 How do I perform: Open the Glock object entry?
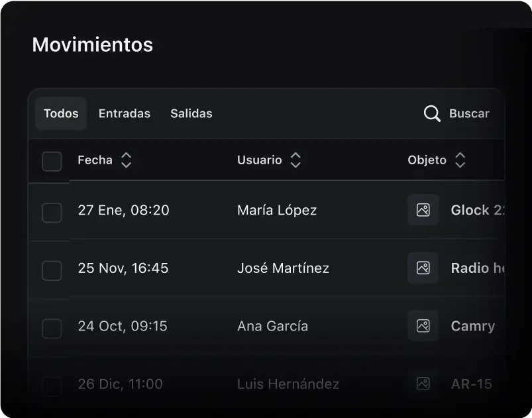[478, 210]
